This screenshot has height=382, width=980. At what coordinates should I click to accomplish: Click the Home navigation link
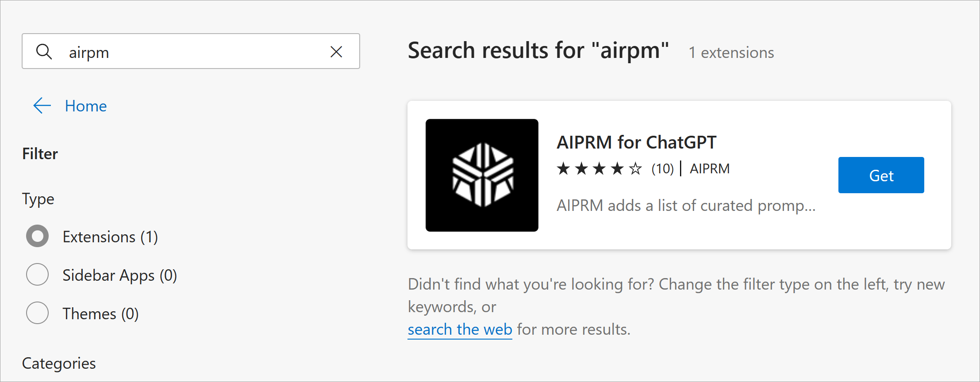85,106
